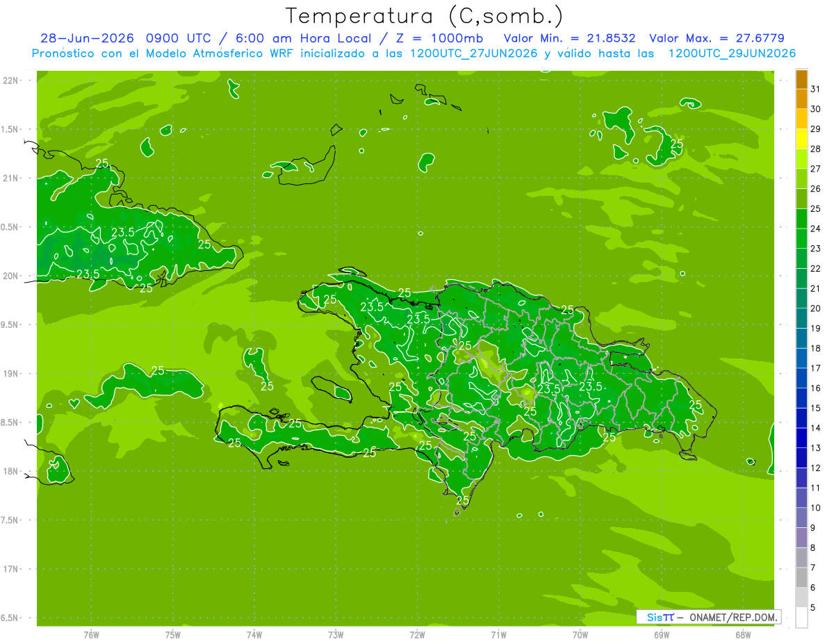Click the 70W longitude axis label
The image size is (834, 644).
pyautogui.click(x=580, y=634)
